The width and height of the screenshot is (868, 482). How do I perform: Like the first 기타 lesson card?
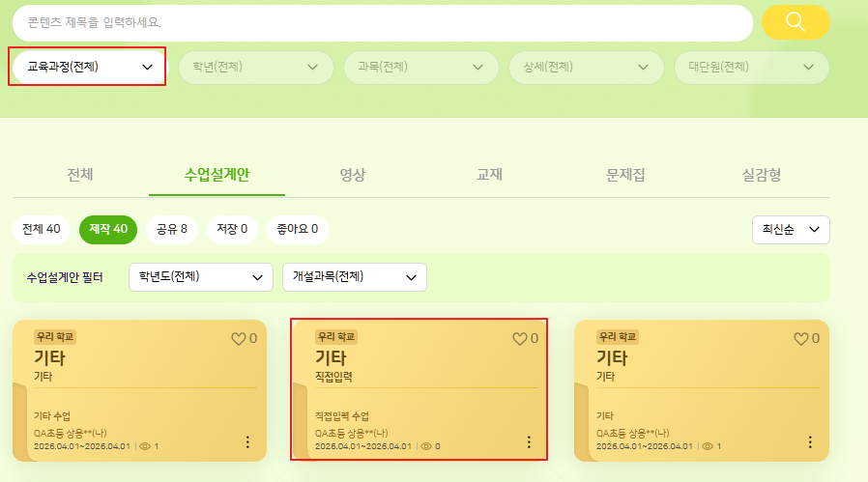(x=238, y=339)
